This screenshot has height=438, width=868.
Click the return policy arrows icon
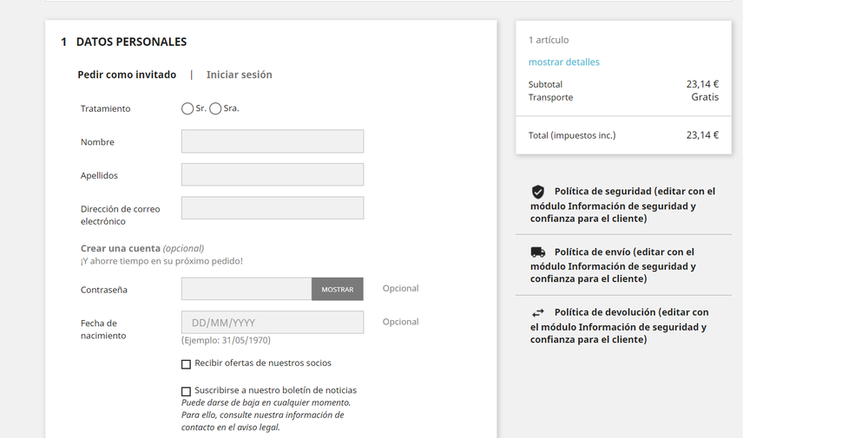[x=538, y=312]
